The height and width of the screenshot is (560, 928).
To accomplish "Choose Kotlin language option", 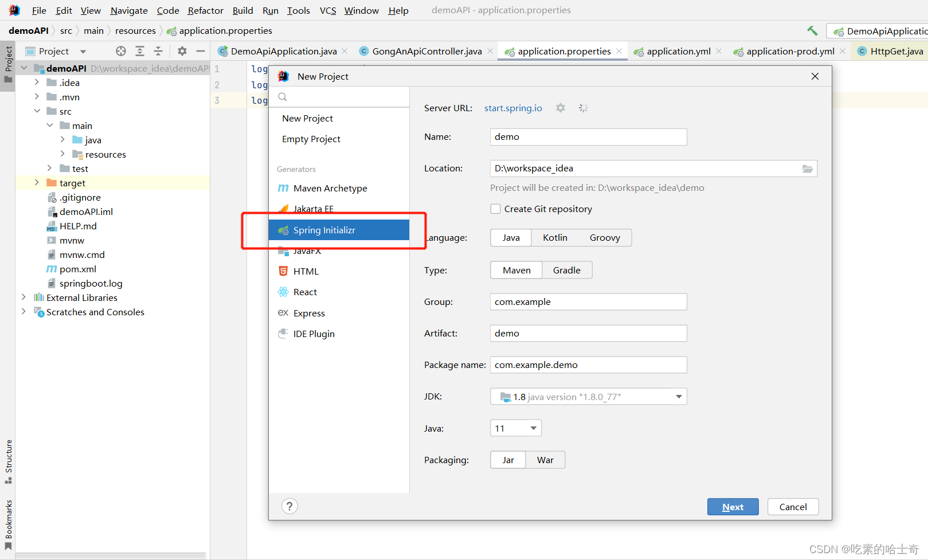I will (x=555, y=237).
